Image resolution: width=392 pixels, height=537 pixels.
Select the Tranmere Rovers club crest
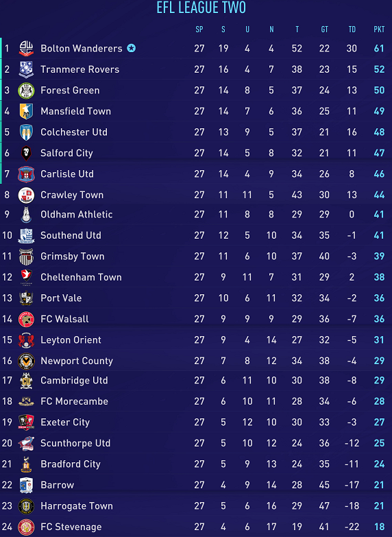pyautogui.click(x=26, y=69)
